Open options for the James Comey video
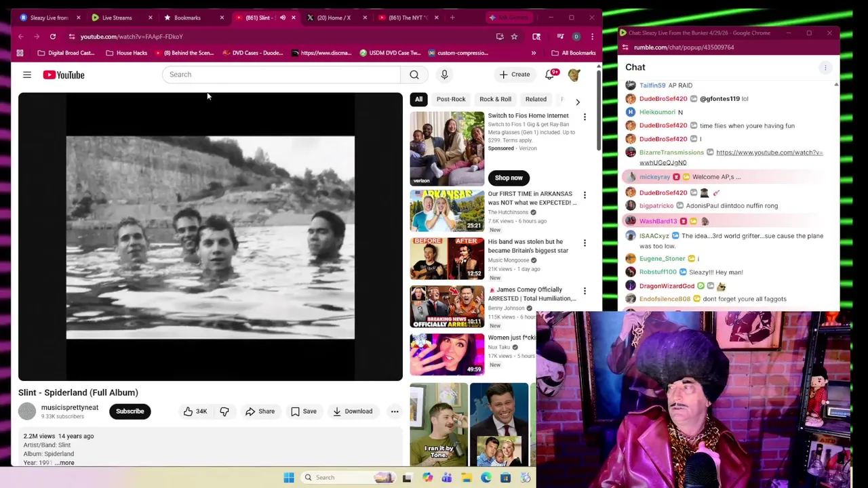The width and height of the screenshot is (868, 488). pyautogui.click(x=585, y=291)
